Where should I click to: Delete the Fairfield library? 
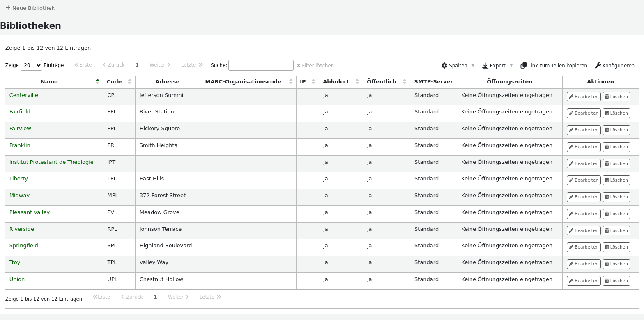tap(616, 113)
